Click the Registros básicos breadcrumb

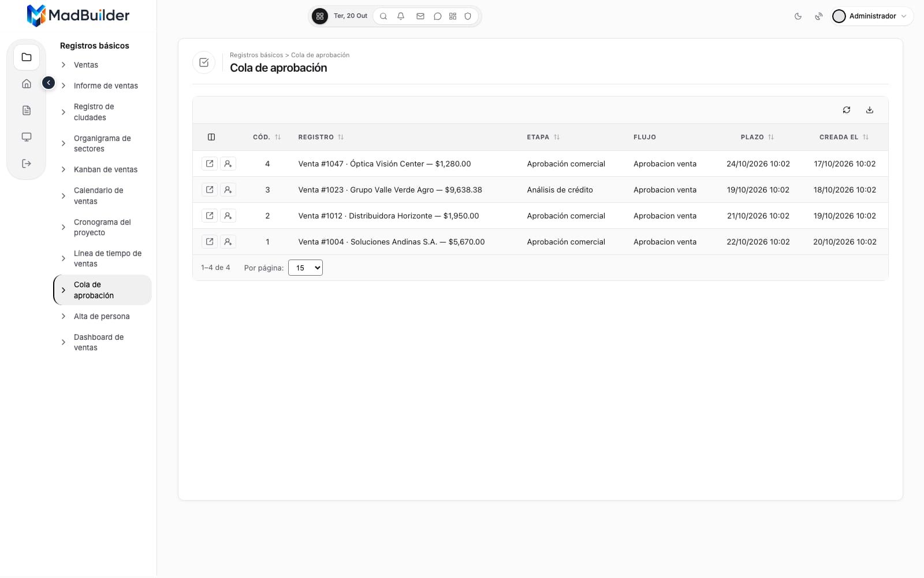[x=256, y=55]
